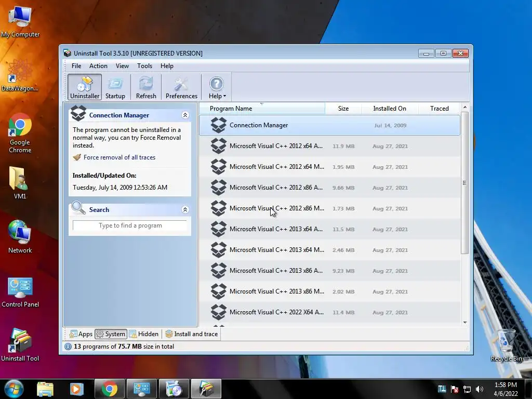
Task: Open the Action menu
Action: 98,66
